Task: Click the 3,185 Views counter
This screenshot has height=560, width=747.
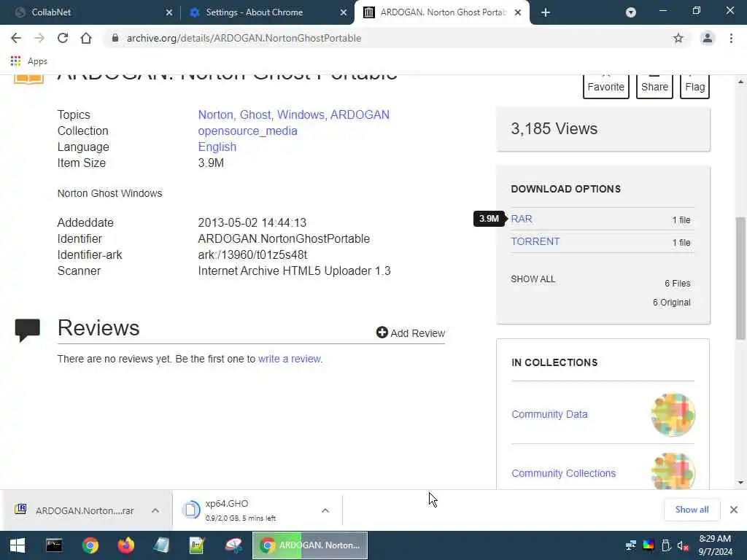Action: click(x=554, y=128)
